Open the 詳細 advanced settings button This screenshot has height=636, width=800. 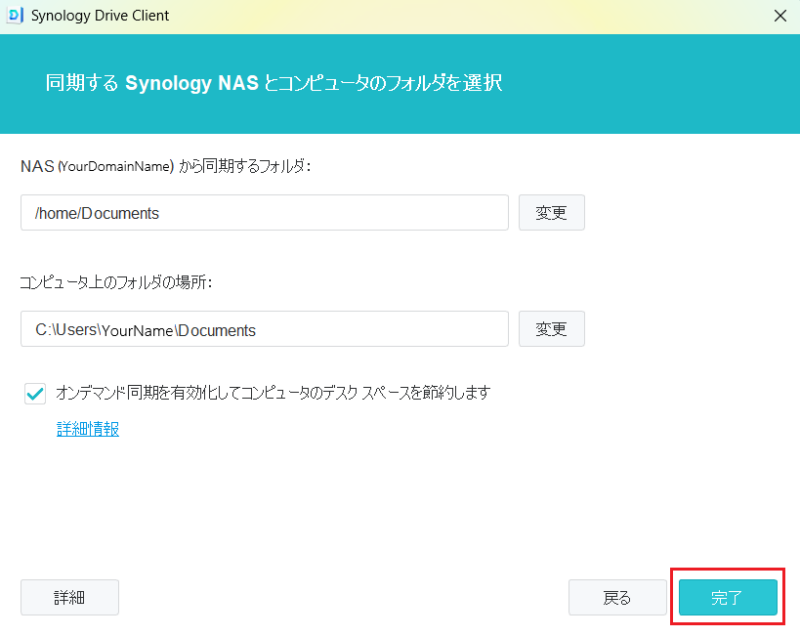[x=69, y=597]
